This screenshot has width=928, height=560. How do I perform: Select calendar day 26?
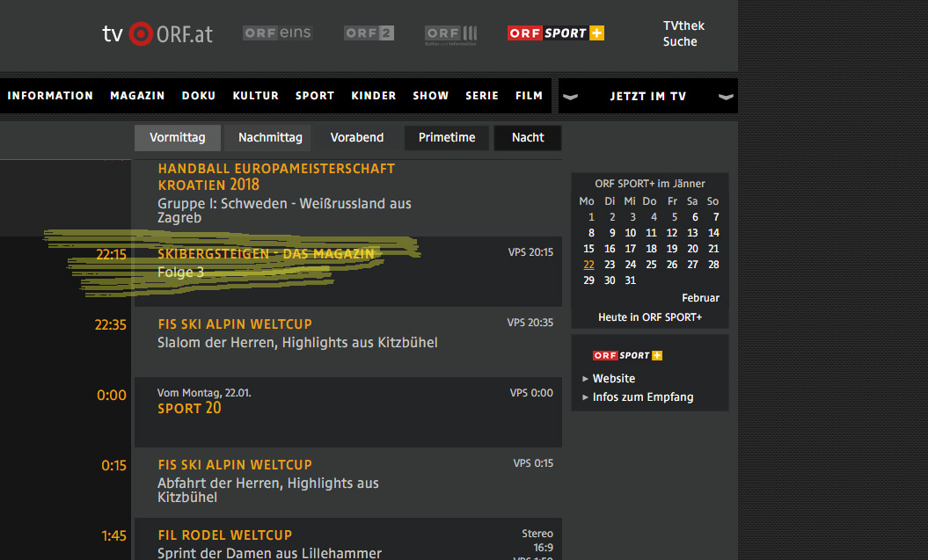point(672,265)
